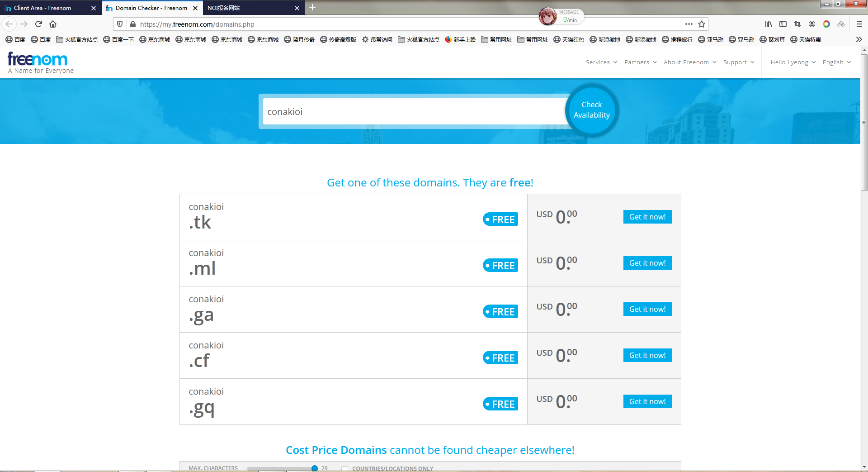Open the 最常访问 gear bookmark
868x472 pixels.
(x=377, y=39)
